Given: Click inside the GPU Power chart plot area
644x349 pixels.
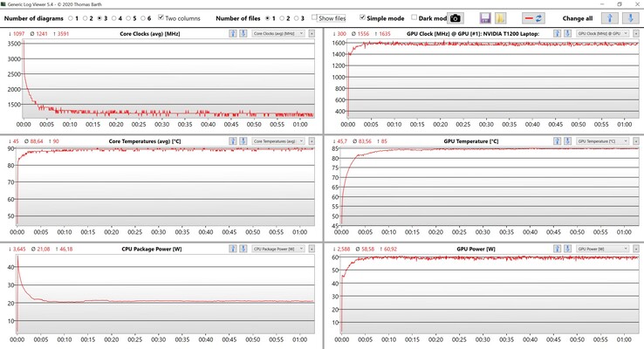Looking at the screenshot, I should tap(490, 294).
